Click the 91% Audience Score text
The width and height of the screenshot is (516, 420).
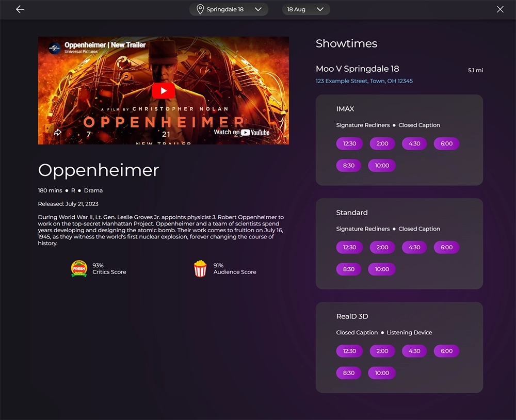235,269
